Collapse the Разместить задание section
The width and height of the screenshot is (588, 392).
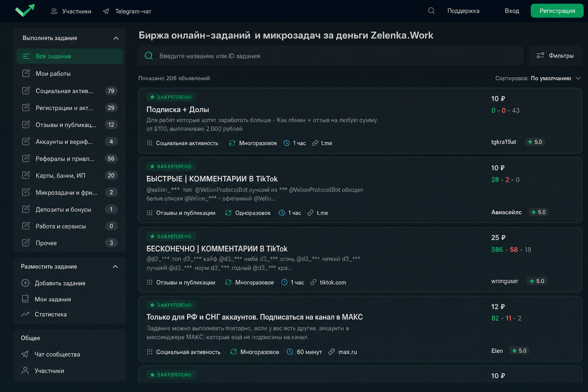click(x=115, y=266)
